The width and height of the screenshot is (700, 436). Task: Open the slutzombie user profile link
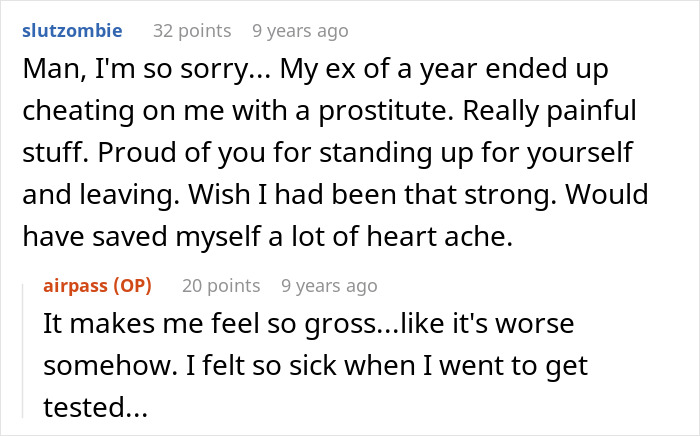(x=71, y=31)
